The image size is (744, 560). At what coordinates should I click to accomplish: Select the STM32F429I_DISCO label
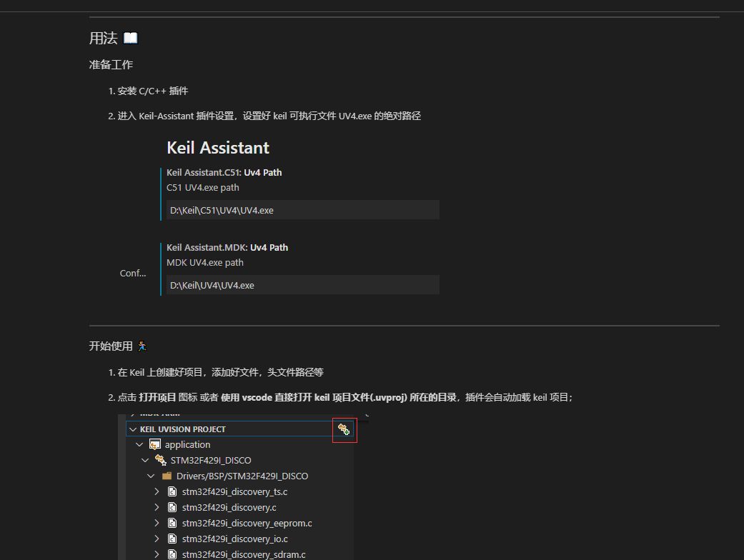[x=211, y=461]
